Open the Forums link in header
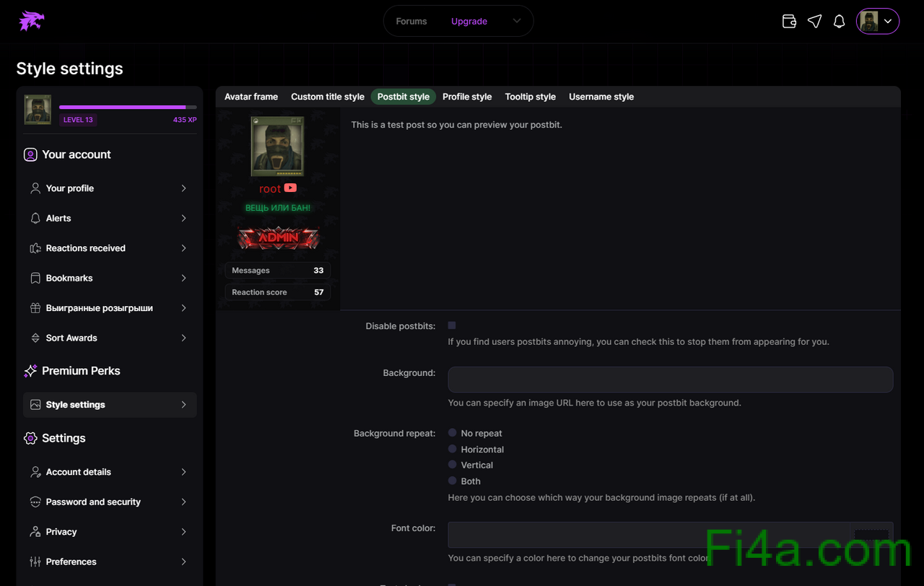 coord(411,22)
